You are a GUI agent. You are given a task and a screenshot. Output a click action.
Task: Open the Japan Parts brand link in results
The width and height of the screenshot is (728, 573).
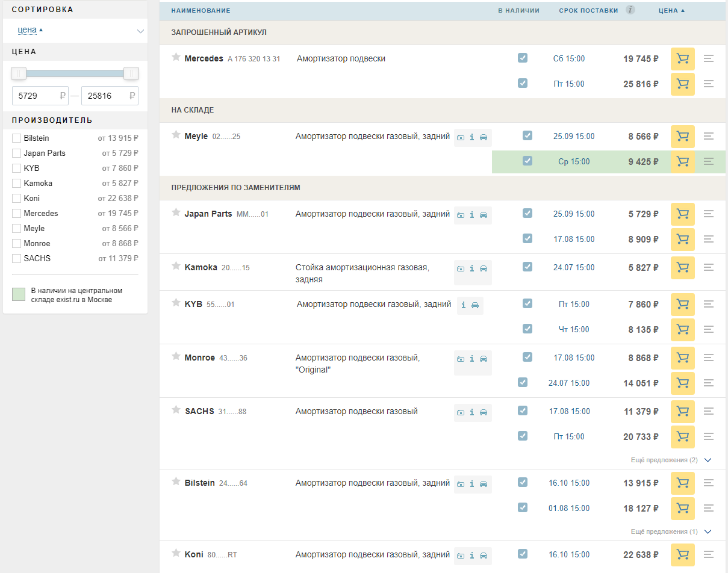(208, 214)
